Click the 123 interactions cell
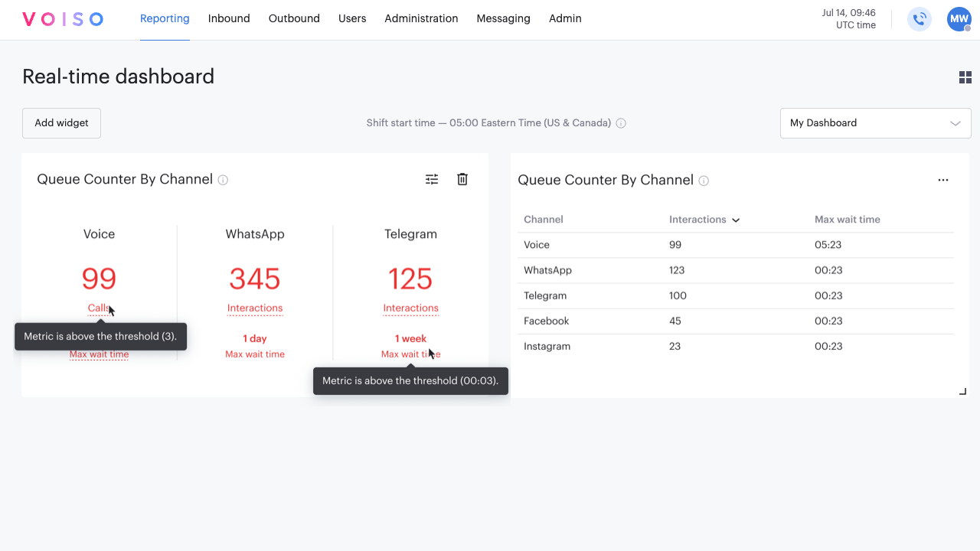The width and height of the screenshot is (980, 551). [677, 270]
